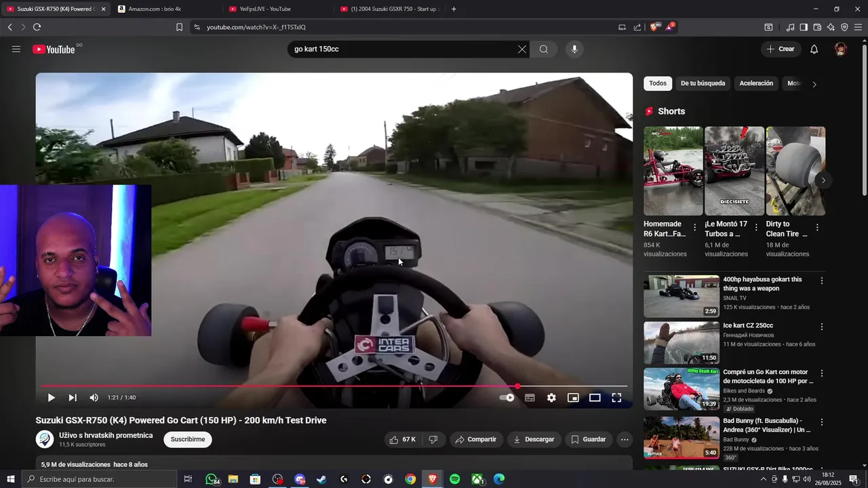The height and width of the screenshot is (488, 868).
Task: Open Brave Wallet icon
Action: 817,27
